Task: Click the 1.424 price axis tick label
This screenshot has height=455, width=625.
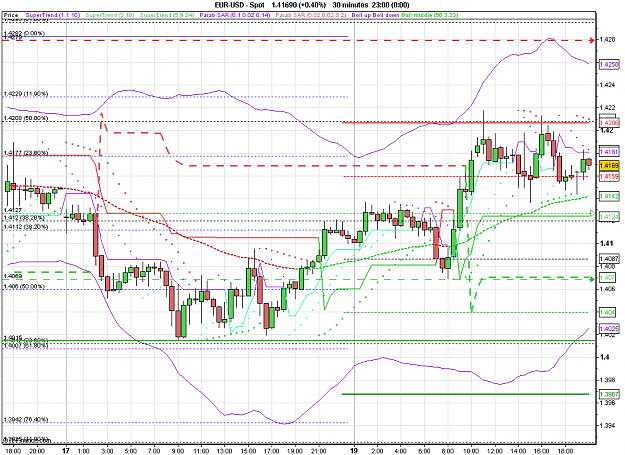Action: [x=607, y=85]
